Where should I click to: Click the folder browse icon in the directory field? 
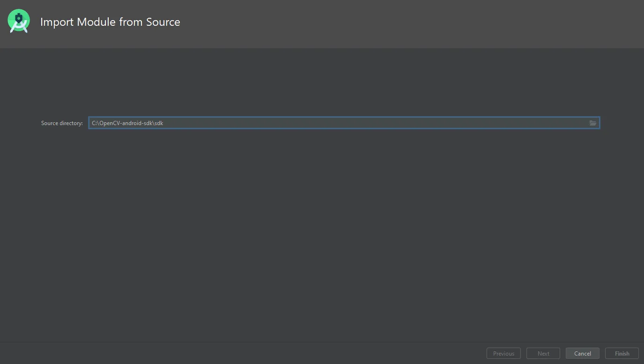tap(592, 123)
